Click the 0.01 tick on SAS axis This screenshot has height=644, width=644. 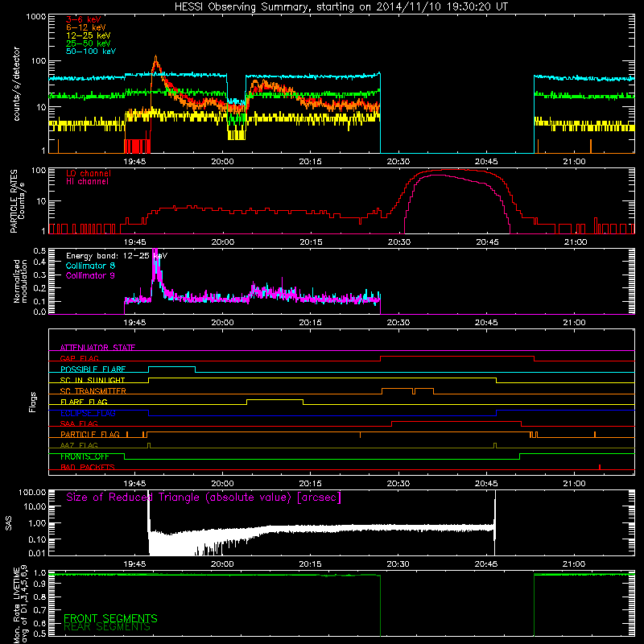coord(37,553)
